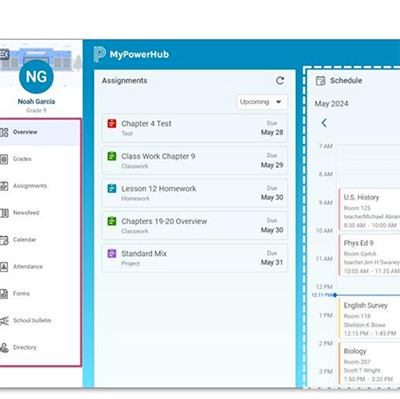Open the Directory menu item
The width and height of the screenshot is (400, 399).
(39, 348)
